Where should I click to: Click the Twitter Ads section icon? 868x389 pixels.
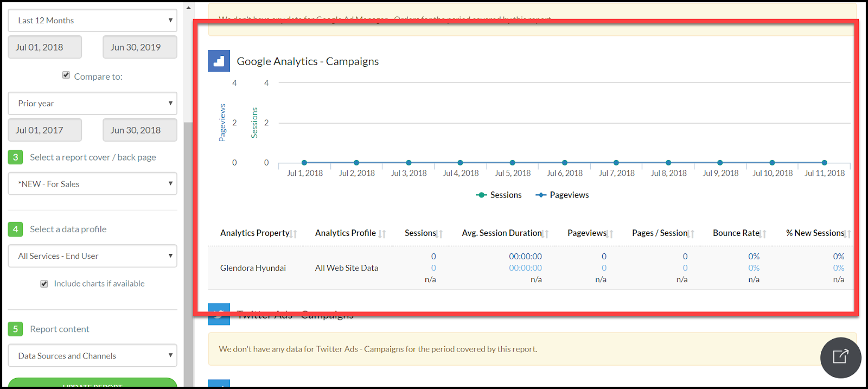point(219,314)
